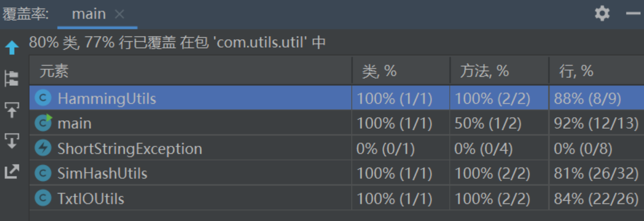Image resolution: width=644 pixels, height=221 pixels.
Task: Sort by the 元素 column header
Action: point(54,72)
